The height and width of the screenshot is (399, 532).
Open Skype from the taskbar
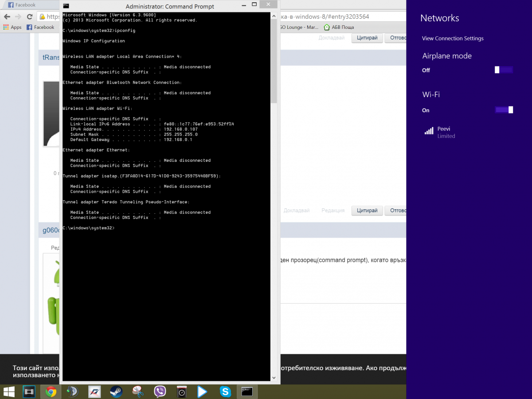pyautogui.click(x=225, y=391)
